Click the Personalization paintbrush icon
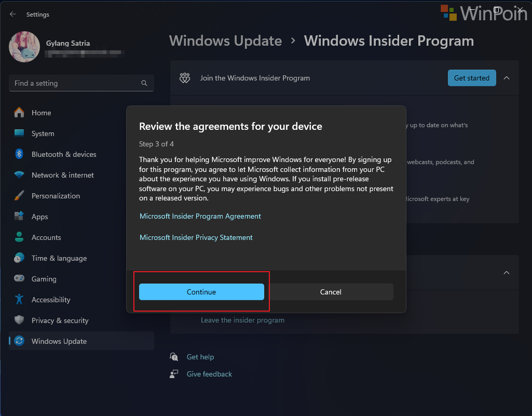The height and width of the screenshot is (416, 532). click(x=19, y=196)
